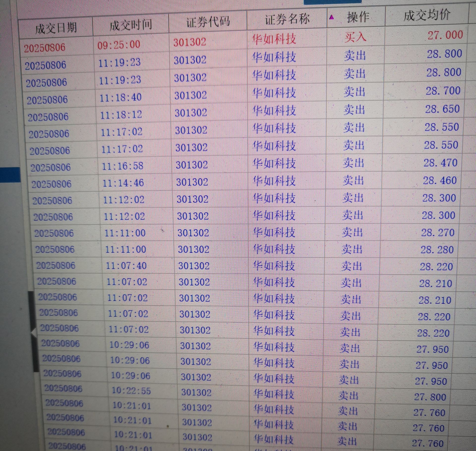Click the price cell 27.800
The image size is (476, 451).
tap(430, 397)
